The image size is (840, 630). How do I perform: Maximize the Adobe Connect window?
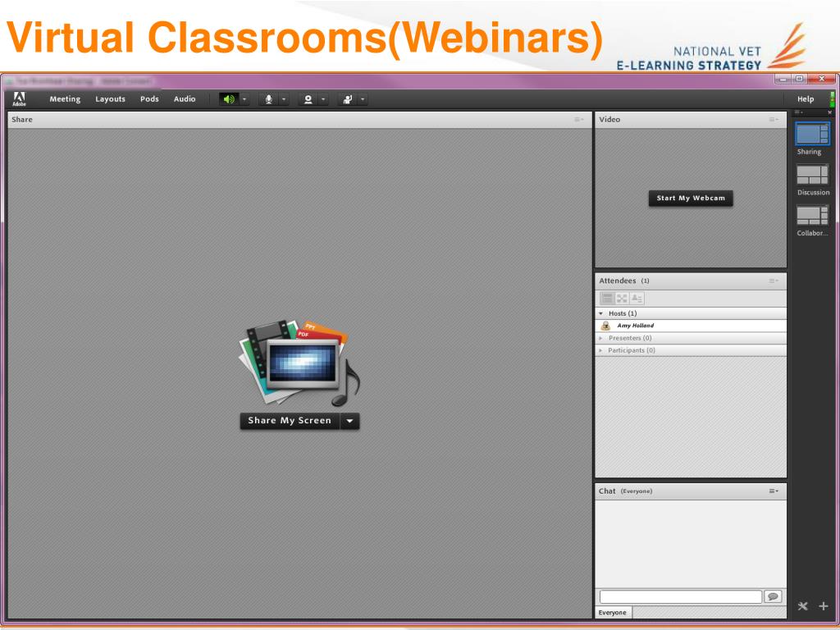pyautogui.click(x=799, y=79)
